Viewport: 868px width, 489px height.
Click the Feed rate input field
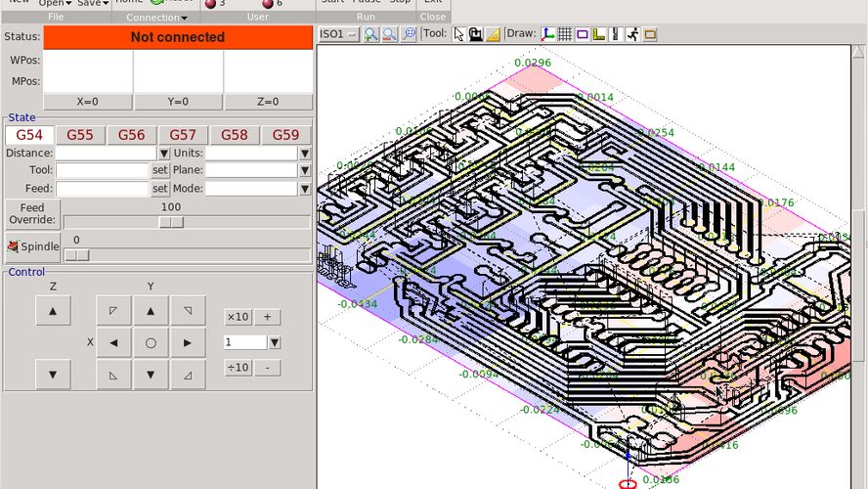point(102,189)
